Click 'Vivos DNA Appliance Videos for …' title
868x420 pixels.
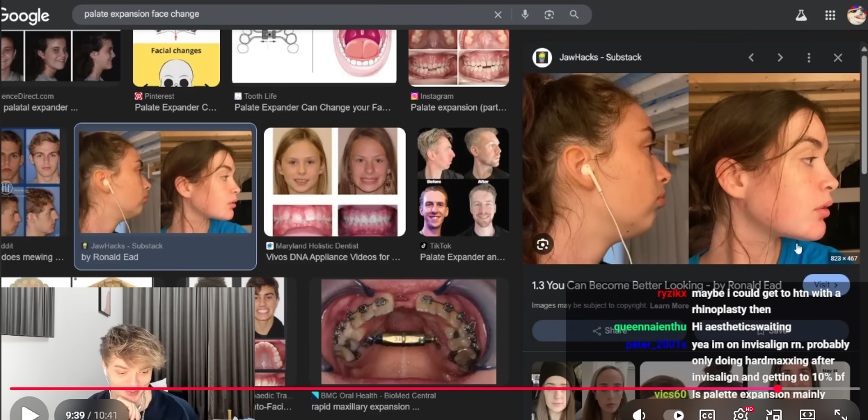tap(333, 257)
